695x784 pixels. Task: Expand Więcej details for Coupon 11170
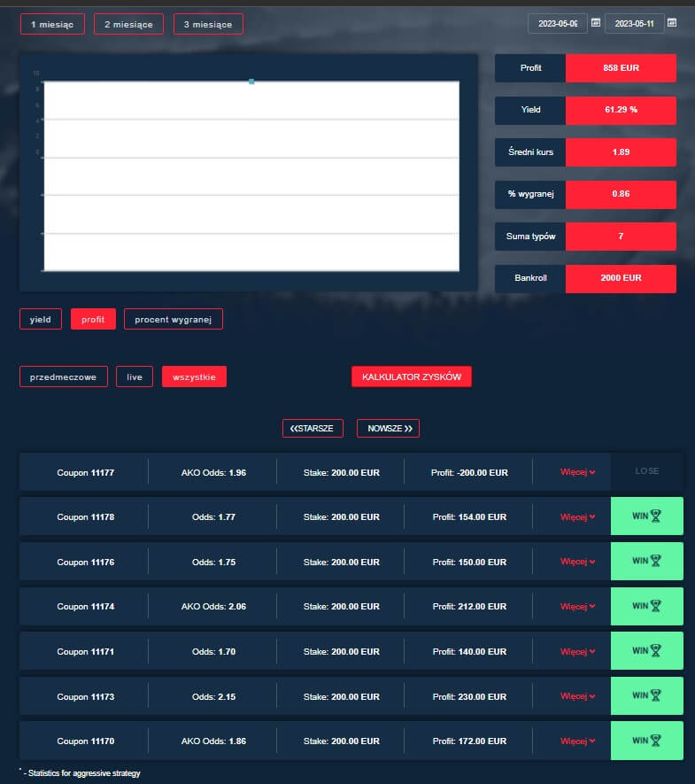[577, 741]
